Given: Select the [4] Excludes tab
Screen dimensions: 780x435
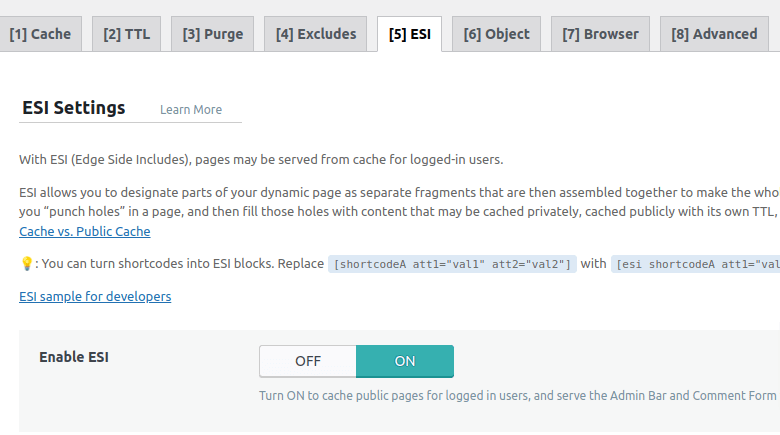Looking at the screenshot, I should tap(315, 34).
